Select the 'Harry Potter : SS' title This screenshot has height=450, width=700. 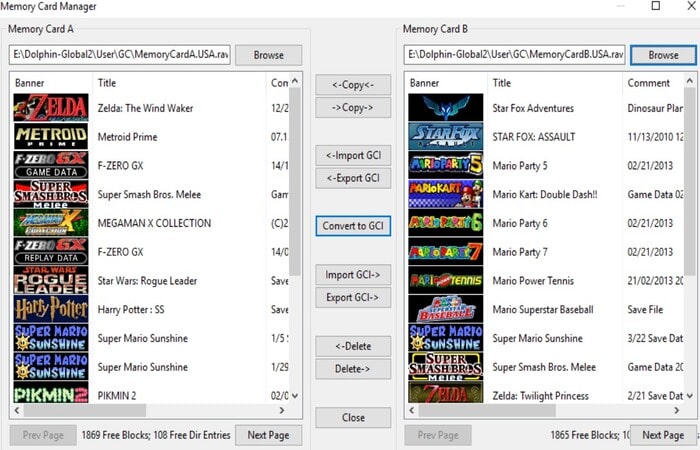pyautogui.click(x=131, y=309)
